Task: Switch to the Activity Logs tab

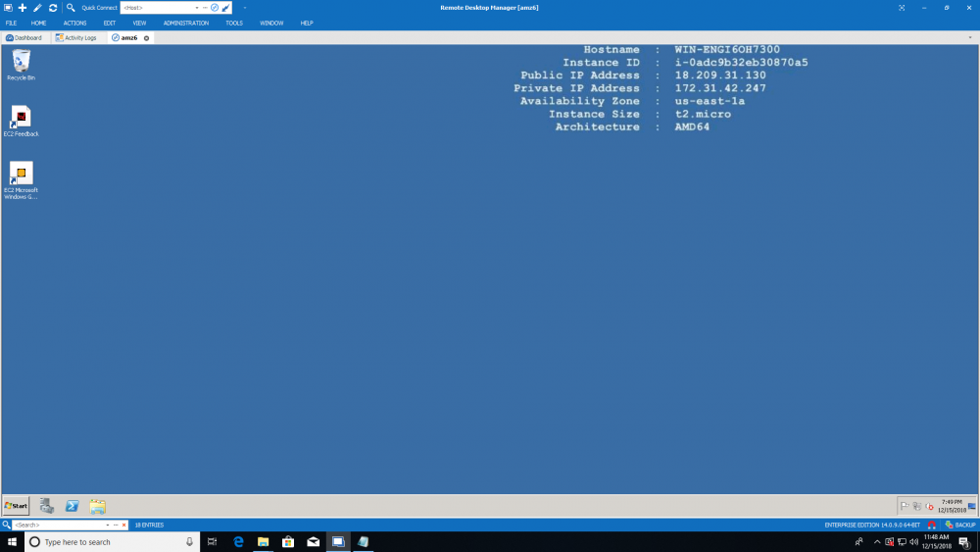Action: coord(76,37)
